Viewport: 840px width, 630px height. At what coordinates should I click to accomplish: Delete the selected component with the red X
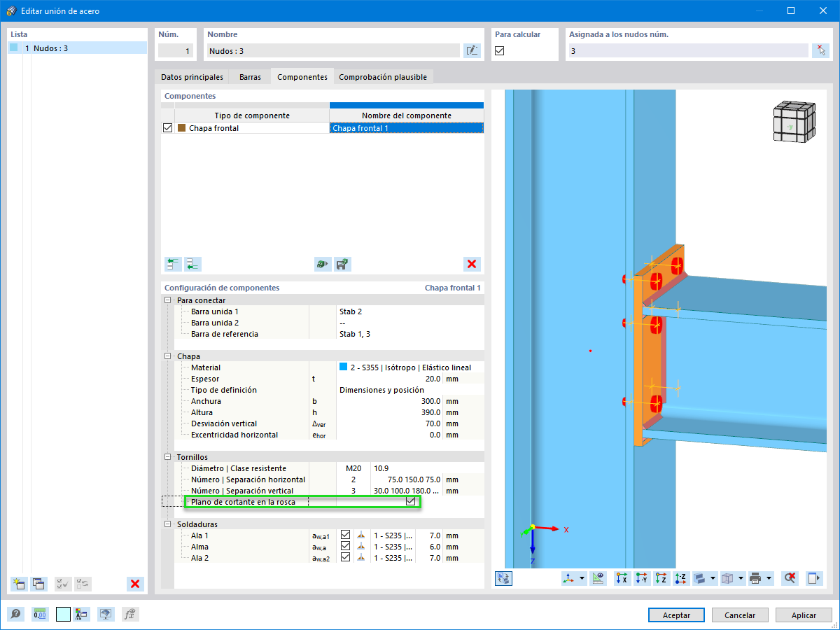[472, 264]
